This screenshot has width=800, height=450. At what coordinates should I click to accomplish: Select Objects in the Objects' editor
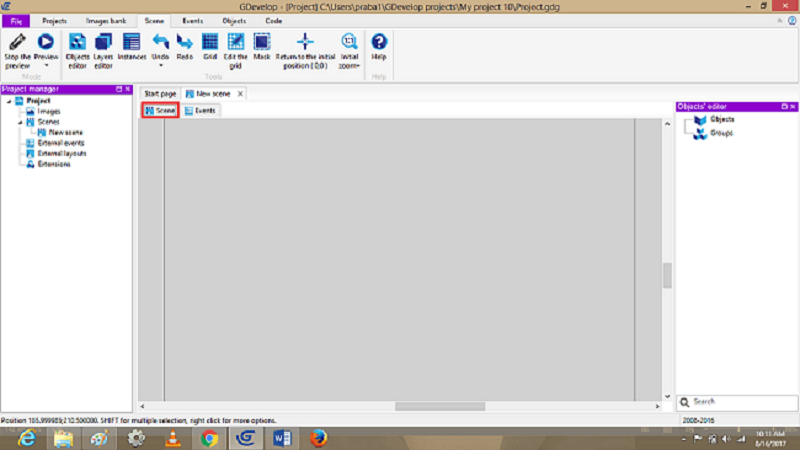(722, 119)
